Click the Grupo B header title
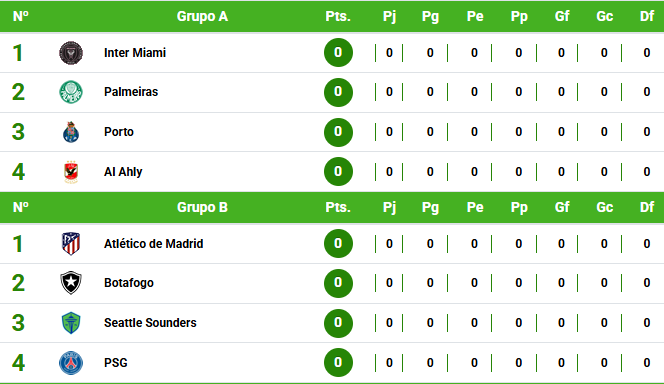The height and width of the screenshot is (384, 664). point(202,207)
